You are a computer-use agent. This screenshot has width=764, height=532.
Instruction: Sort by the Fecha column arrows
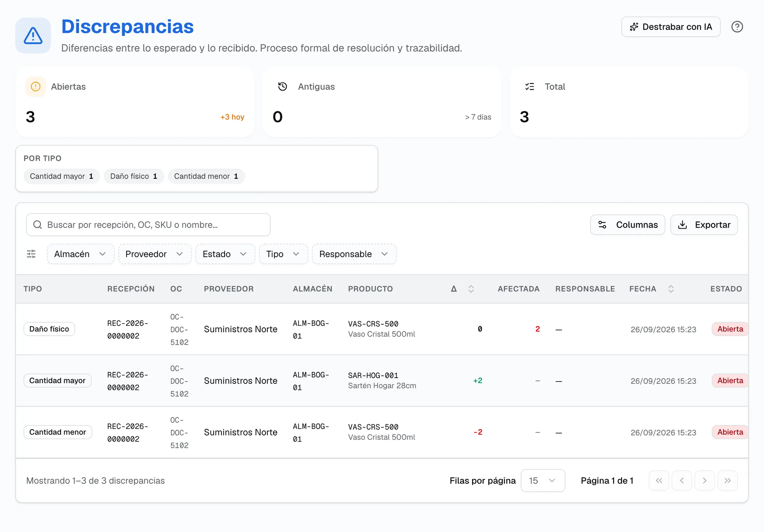point(671,289)
